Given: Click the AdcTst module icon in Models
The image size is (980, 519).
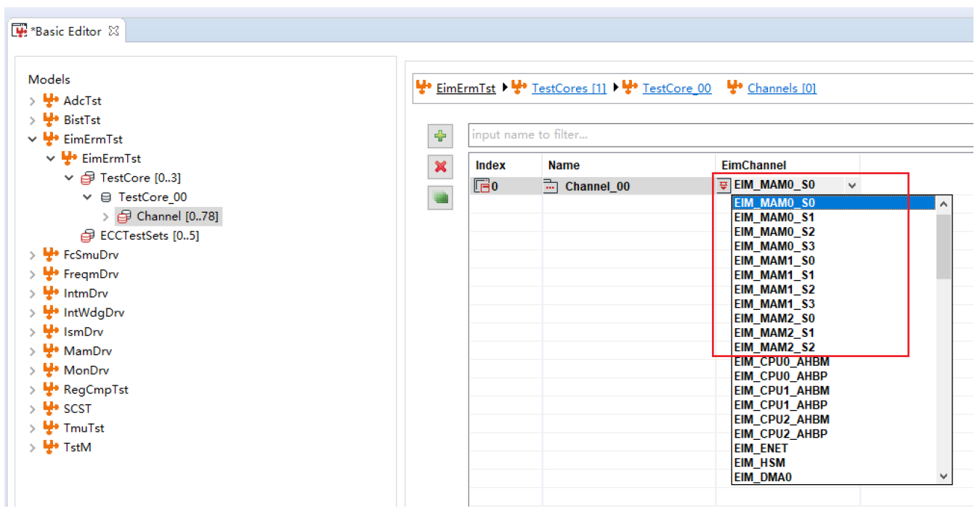Looking at the screenshot, I should (x=51, y=101).
